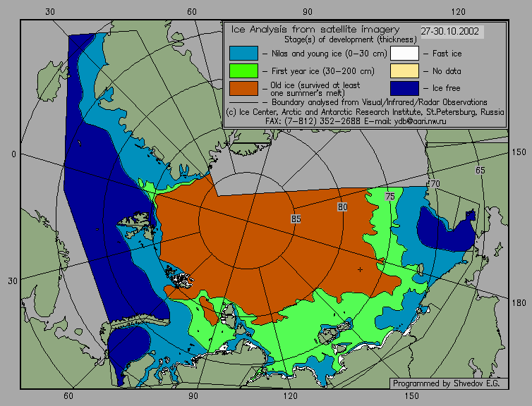Click the bottom-edge longitude label 120
This screenshot has width=532, height=406.
[x=291, y=396]
